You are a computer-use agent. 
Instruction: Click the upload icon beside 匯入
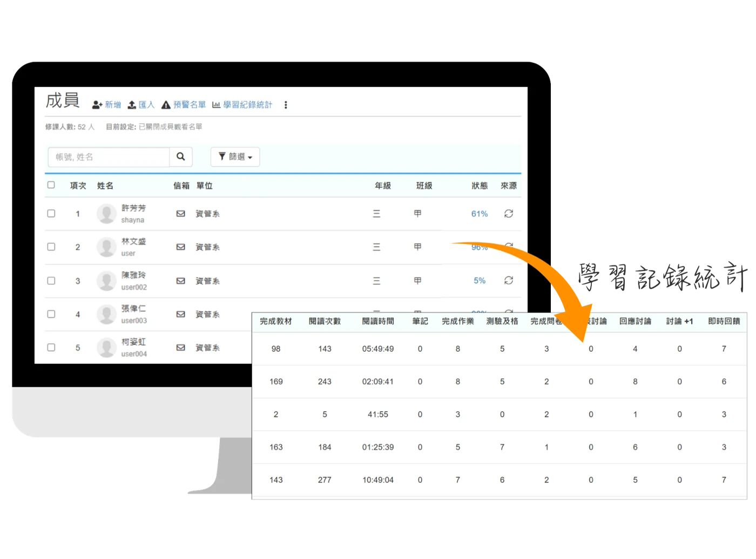click(132, 105)
